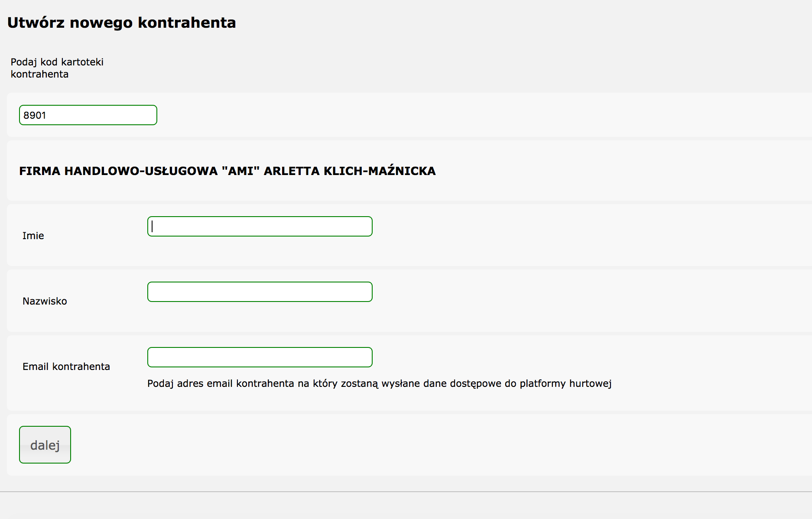Click the surname KLICH-MAŹNICKA in the company name
The width and height of the screenshot is (812, 519).
380,171
